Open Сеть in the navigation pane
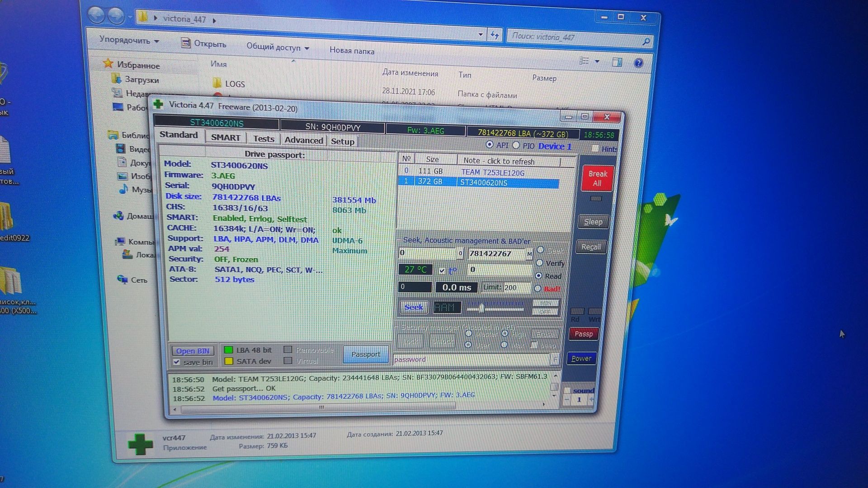This screenshot has height=488, width=868. point(139,280)
